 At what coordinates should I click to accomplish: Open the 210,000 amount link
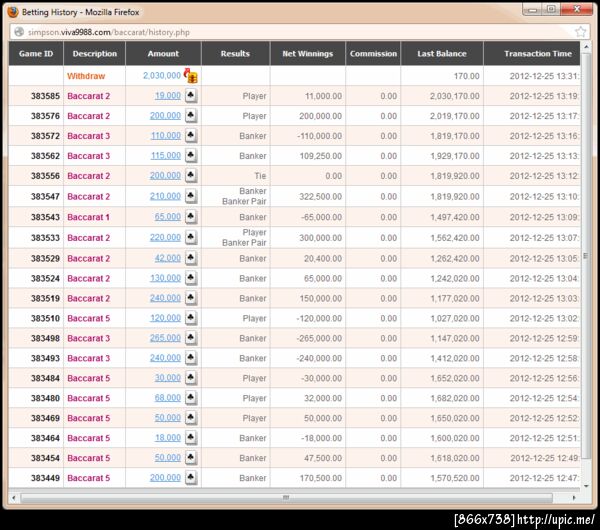pos(165,196)
